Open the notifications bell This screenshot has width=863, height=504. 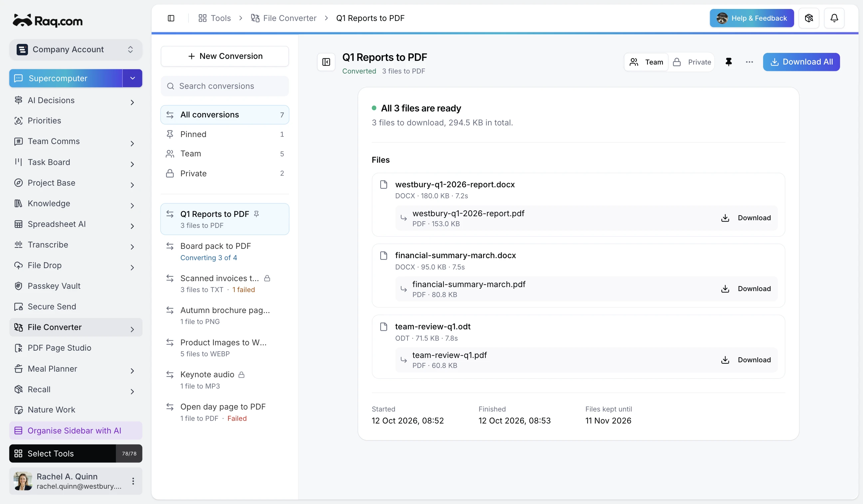pos(834,18)
